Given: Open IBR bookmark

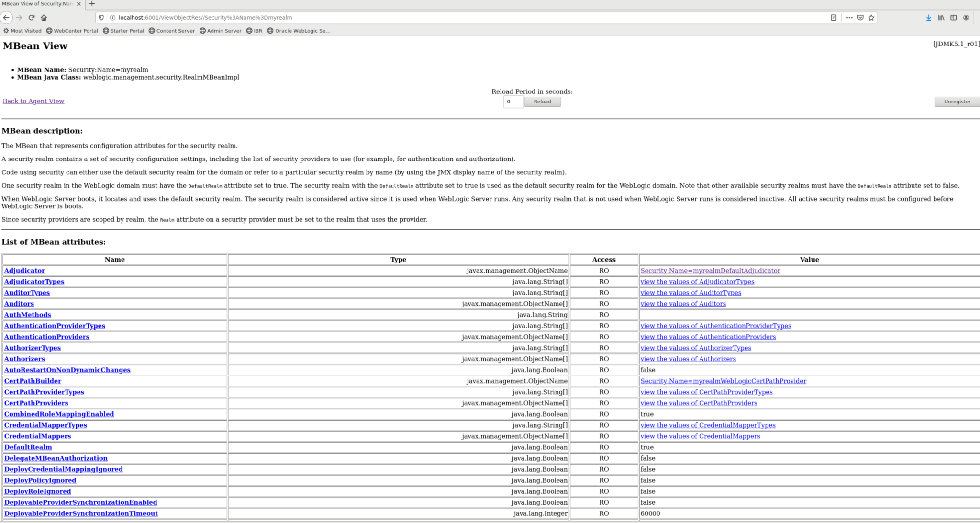Looking at the screenshot, I should pyautogui.click(x=254, y=31).
